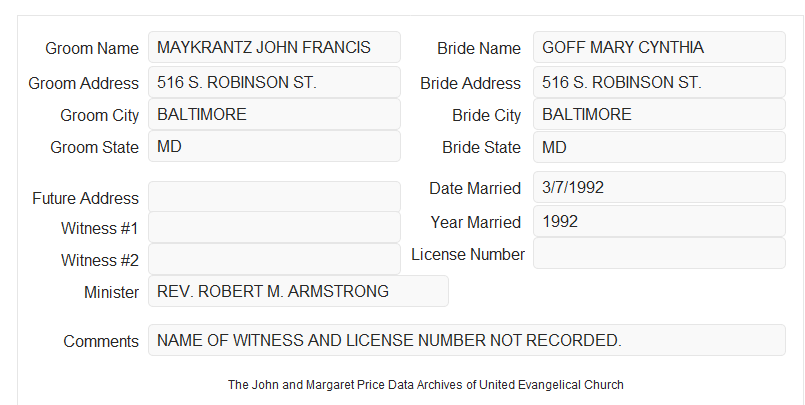Click the Bride State MD field

pyautogui.click(x=659, y=147)
